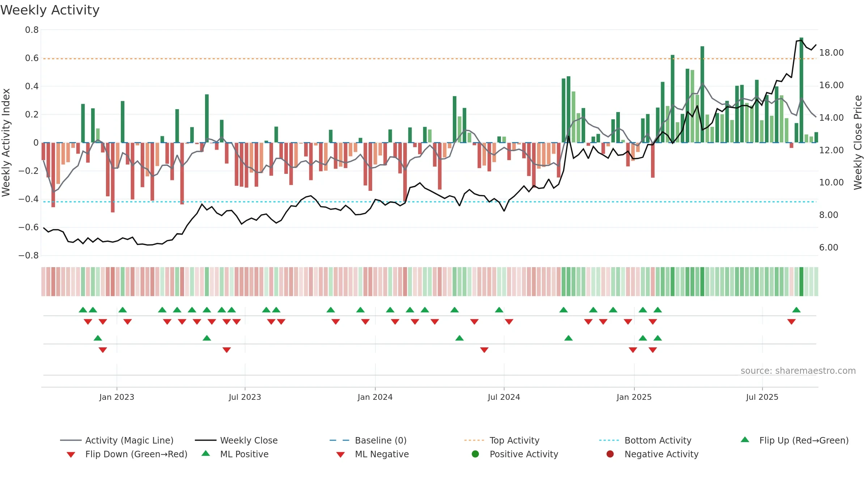The width and height of the screenshot is (868, 488).
Task: Click the 0.6 left axis tick label
Action: (32, 58)
